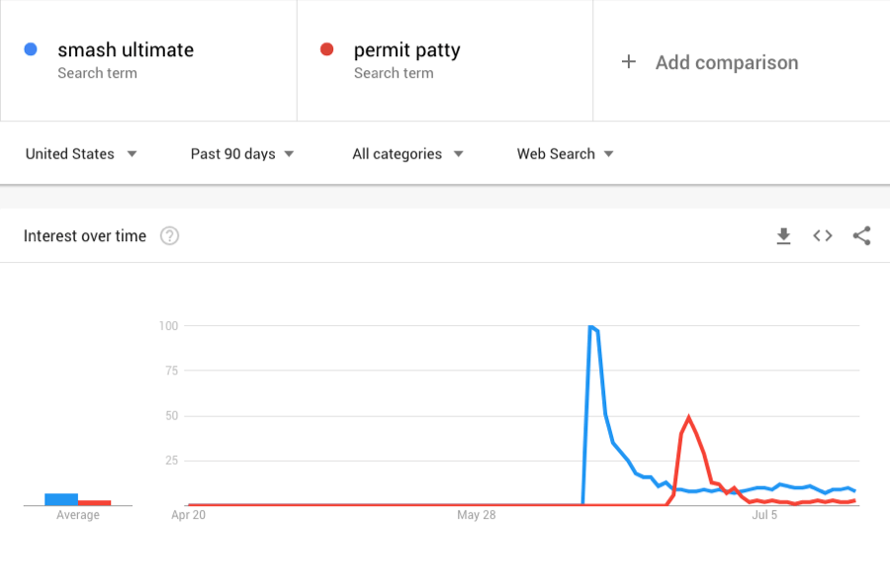The image size is (890, 588).
Task: Click the help question mark icon
Action: click(x=169, y=236)
